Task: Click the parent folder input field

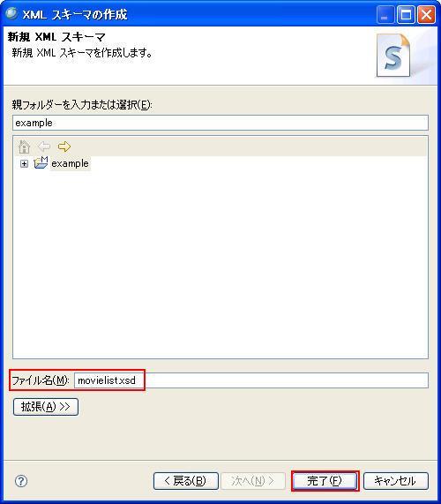Action: coord(220,123)
